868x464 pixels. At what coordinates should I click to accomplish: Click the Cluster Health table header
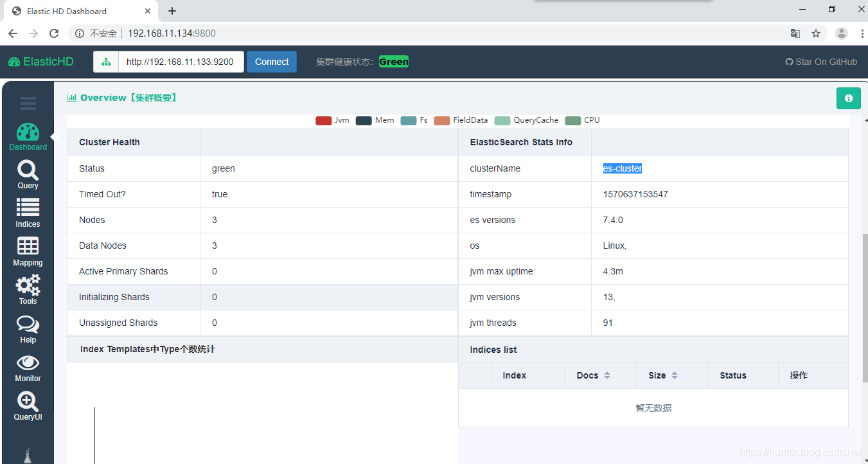click(x=109, y=142)
